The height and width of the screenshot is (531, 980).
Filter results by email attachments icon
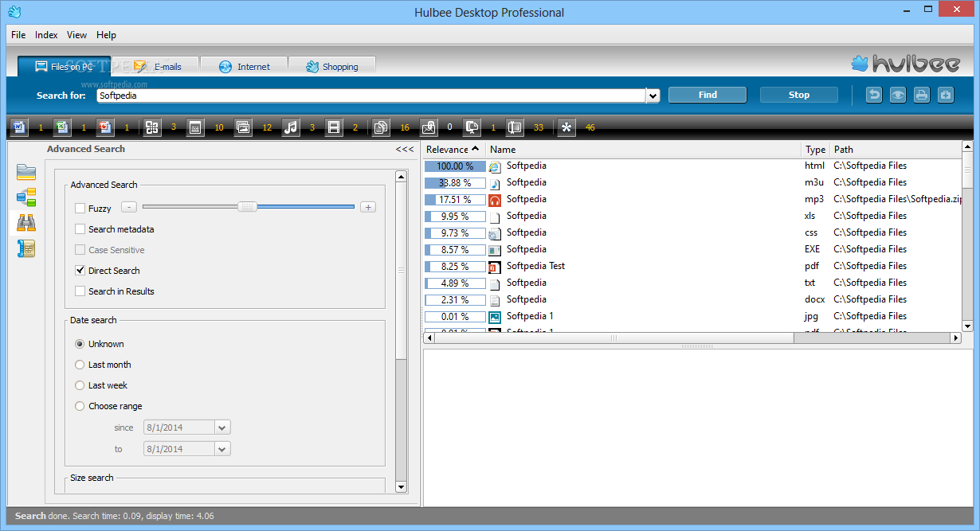click(x=429, y=127)
